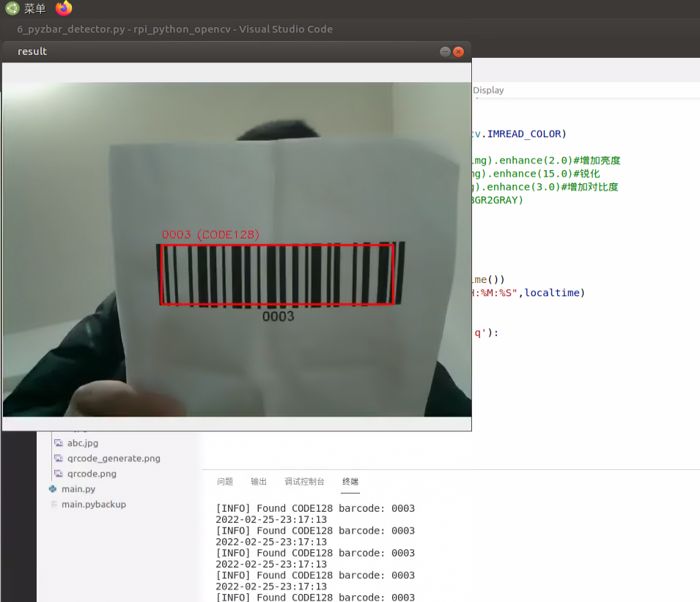Viewport: 700px width, 602px height.
Task: Click the file icon beside main.pybackup
Action: [x=54, y=504]
